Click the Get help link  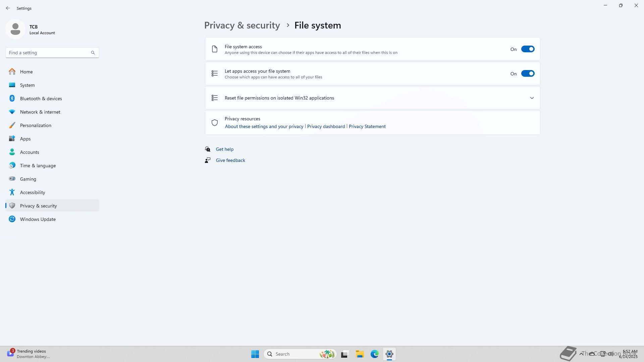(224, 149)
